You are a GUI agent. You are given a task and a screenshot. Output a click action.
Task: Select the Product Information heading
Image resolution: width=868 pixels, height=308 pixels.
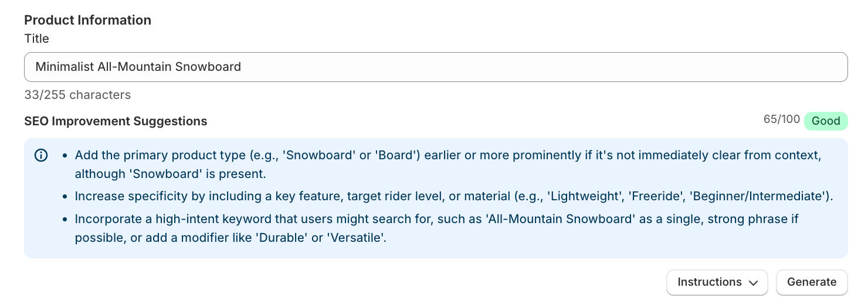tap(87, 20)
